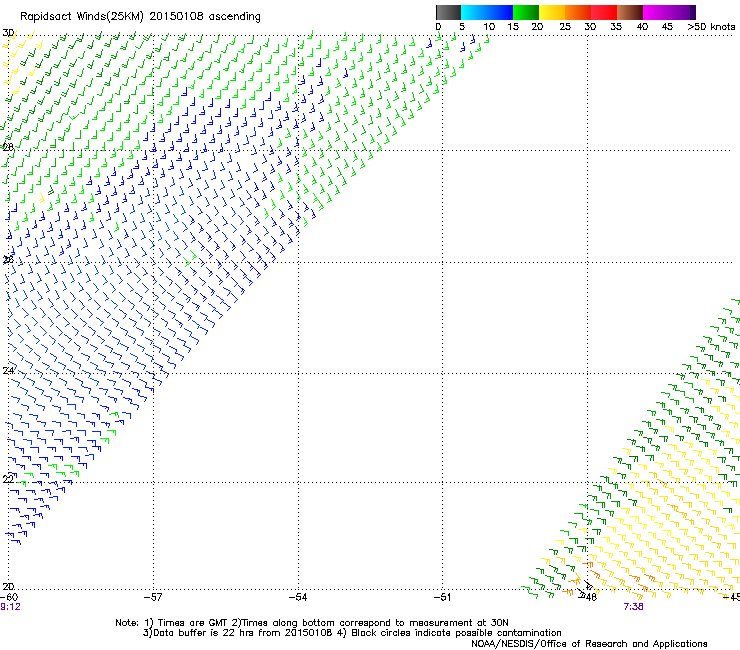Viewport: 740px width, 650px height.
Task: Click the 'Rapidsact Winds(25KM) 20150108 ascending' title
Action: (140, 17)
